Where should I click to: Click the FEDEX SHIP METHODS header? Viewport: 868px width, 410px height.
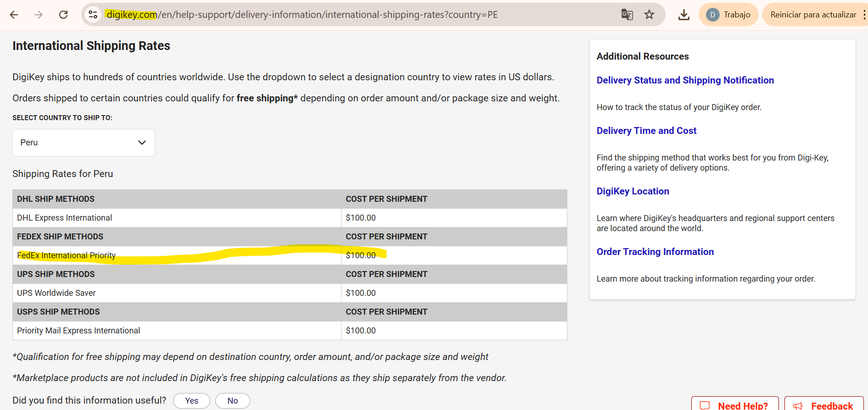point(60,237)
